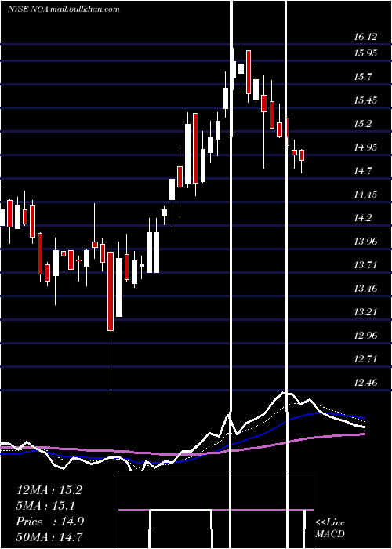The height and width of the screenshot is (549, 392).
Task: Click the 15.45 price axis label
Action: (x=365, y=100)
